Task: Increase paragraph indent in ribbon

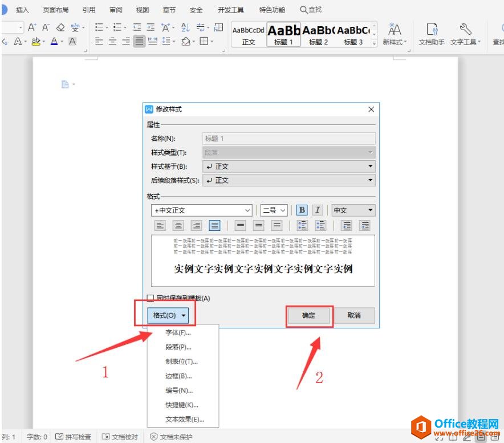Action: coord(151,27)
